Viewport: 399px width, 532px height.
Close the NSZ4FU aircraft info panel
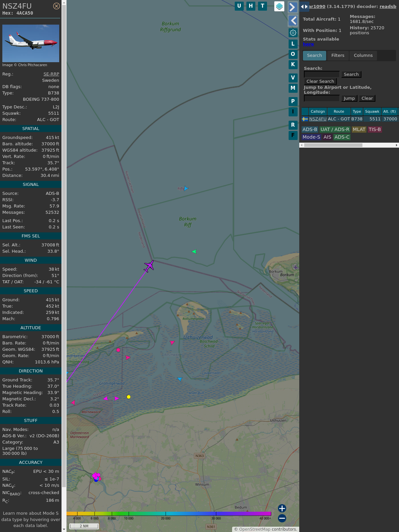57,6
